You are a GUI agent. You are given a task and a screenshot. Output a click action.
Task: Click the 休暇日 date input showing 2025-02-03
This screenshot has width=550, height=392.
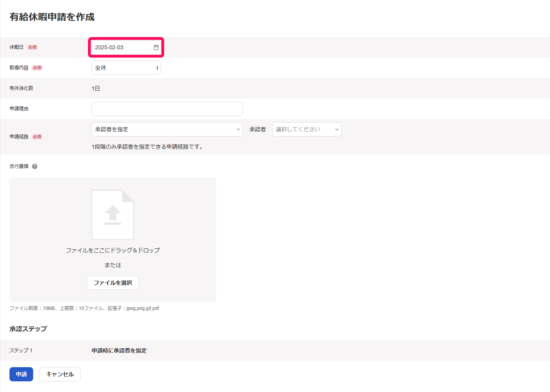[126, 47]
